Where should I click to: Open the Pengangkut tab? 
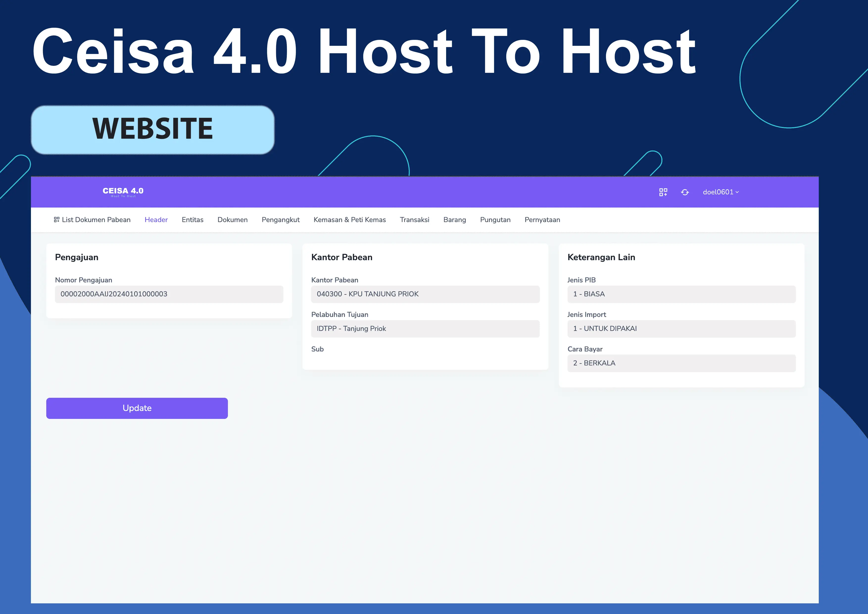tap(281, 220)
